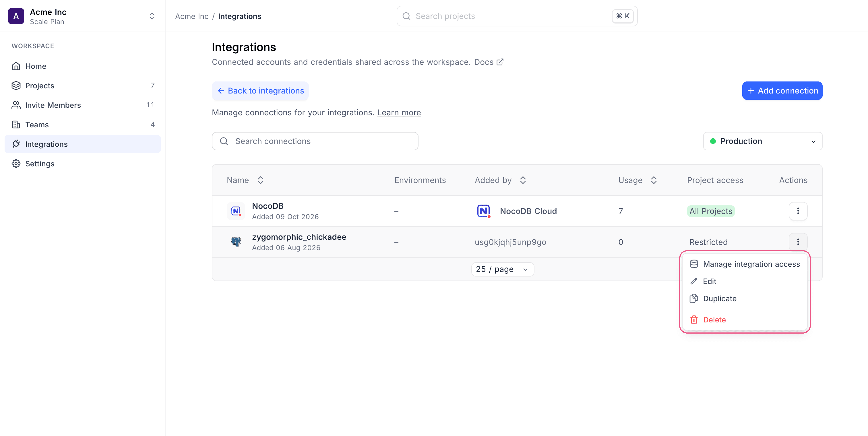Click the Project access column header

715,180
